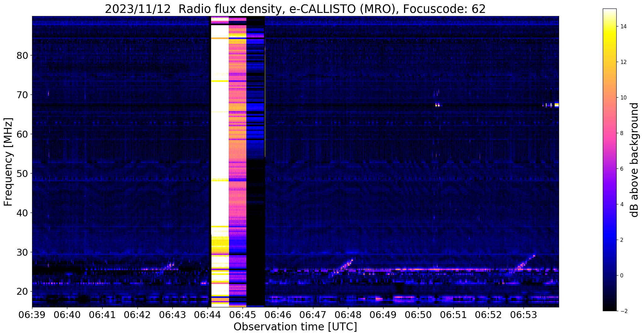644x336 pixels.
Task: Click the 06:41 time tick label
Action: click(102, 315)
